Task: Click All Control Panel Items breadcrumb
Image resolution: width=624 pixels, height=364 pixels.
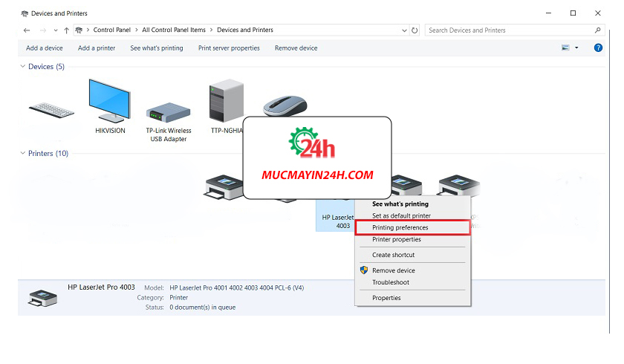Action: (174, 30)
